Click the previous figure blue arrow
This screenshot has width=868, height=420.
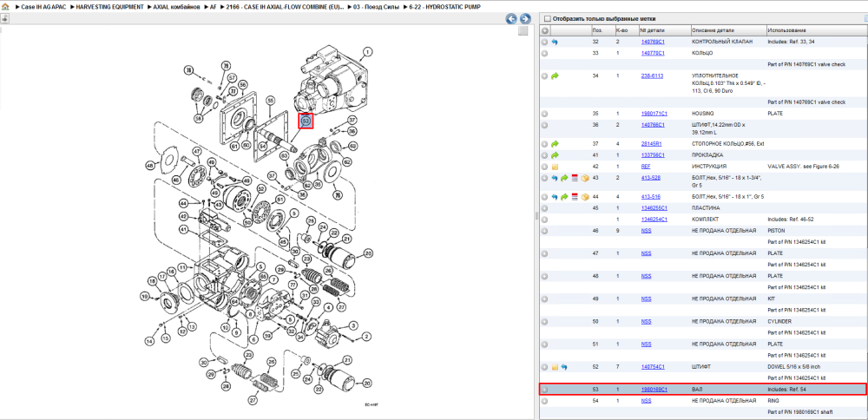coord(511,19)
